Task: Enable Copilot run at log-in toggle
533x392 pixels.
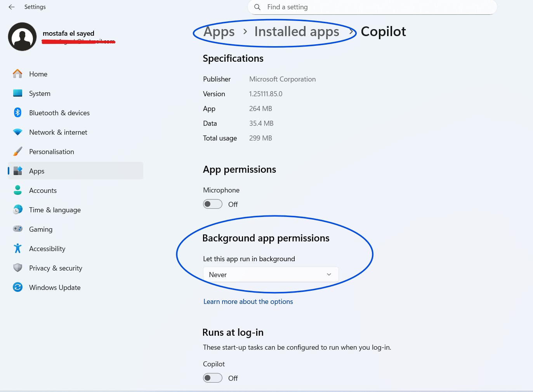Action: (x=213, y=378)
